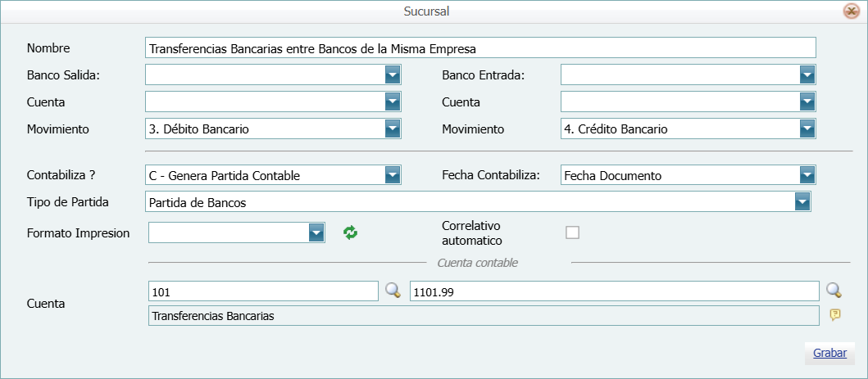Enable the Correlativo automatico checkbox
This screenshot has height=379, width=868.
point(572,232)
